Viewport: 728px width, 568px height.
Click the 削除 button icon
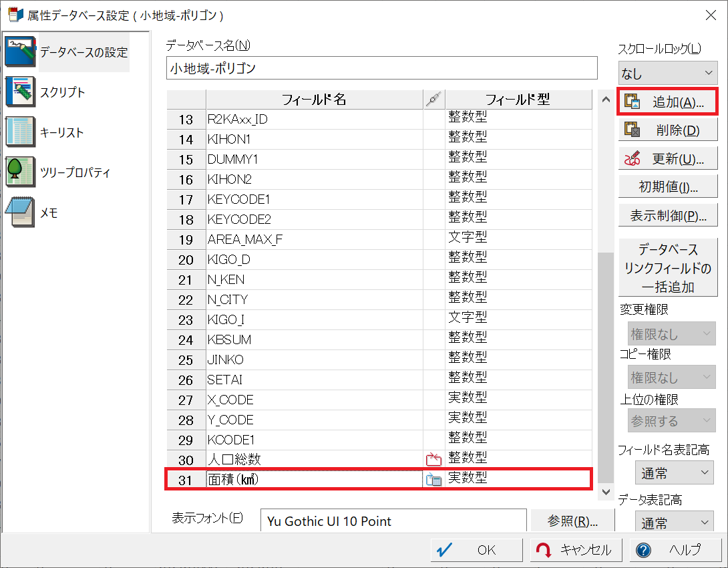coord(632,130)
